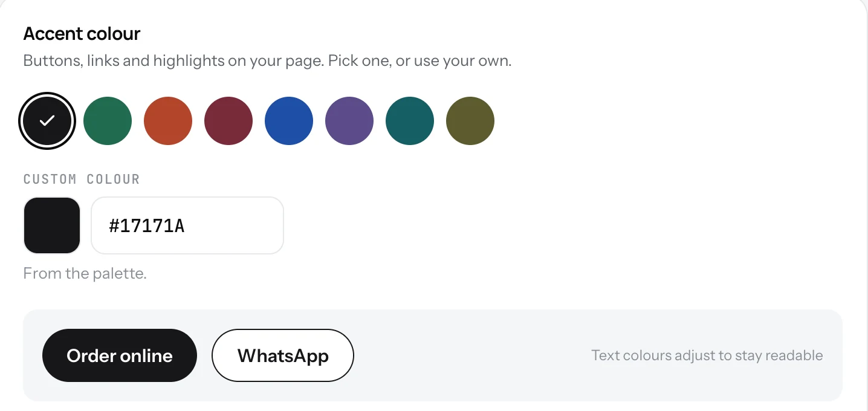
Task: Click the Order online preview button
Action: tap(120, 355)
